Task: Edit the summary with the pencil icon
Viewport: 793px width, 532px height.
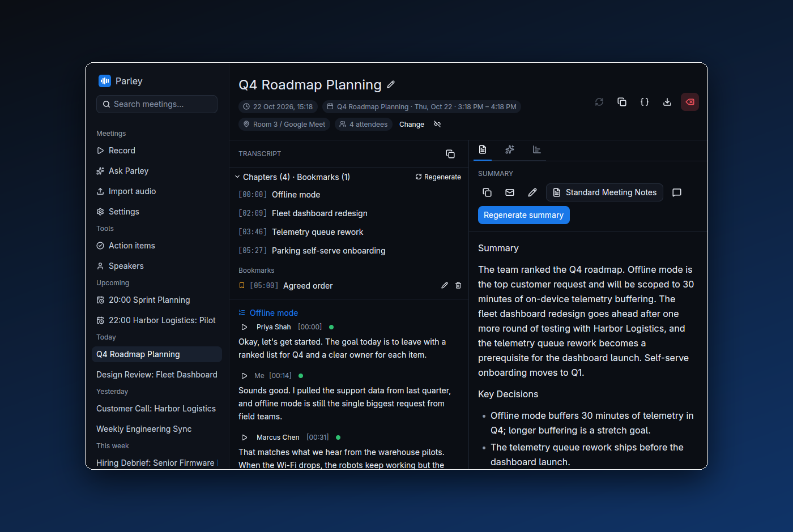Action: coord(532,192)
